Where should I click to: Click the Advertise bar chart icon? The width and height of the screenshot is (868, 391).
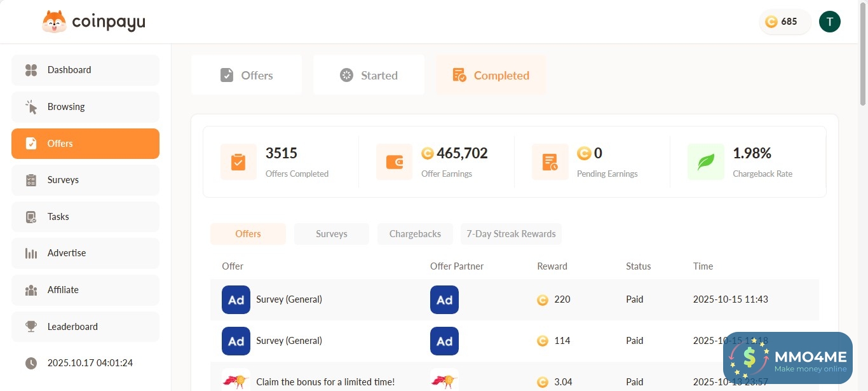point(31,253)
